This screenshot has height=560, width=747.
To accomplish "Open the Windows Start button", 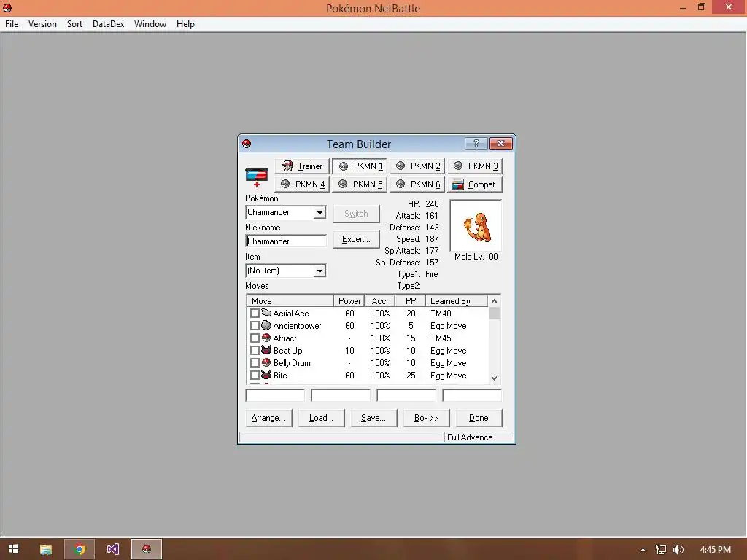I will point(13,549).
